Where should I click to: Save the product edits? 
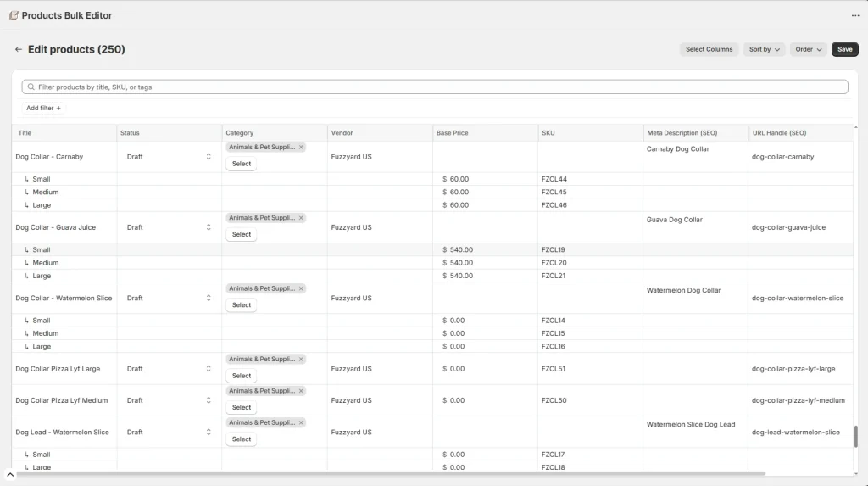[845, 49]
